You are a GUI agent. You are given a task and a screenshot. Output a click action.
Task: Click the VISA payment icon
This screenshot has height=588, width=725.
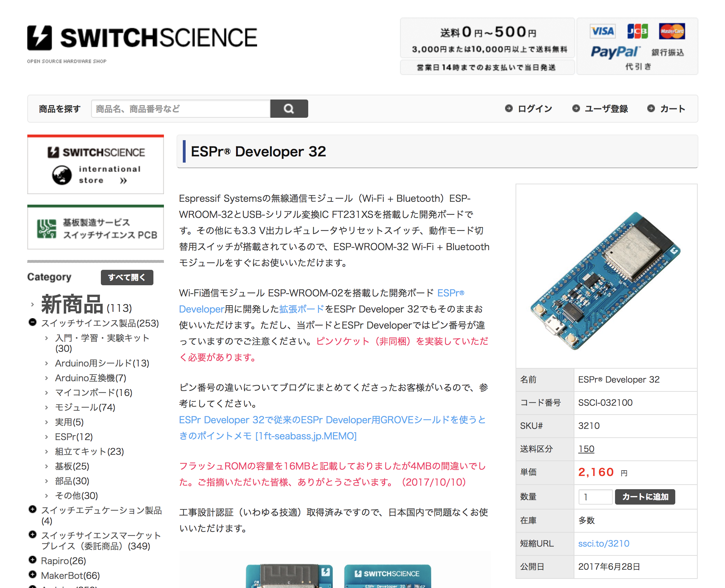click(602, 31)
